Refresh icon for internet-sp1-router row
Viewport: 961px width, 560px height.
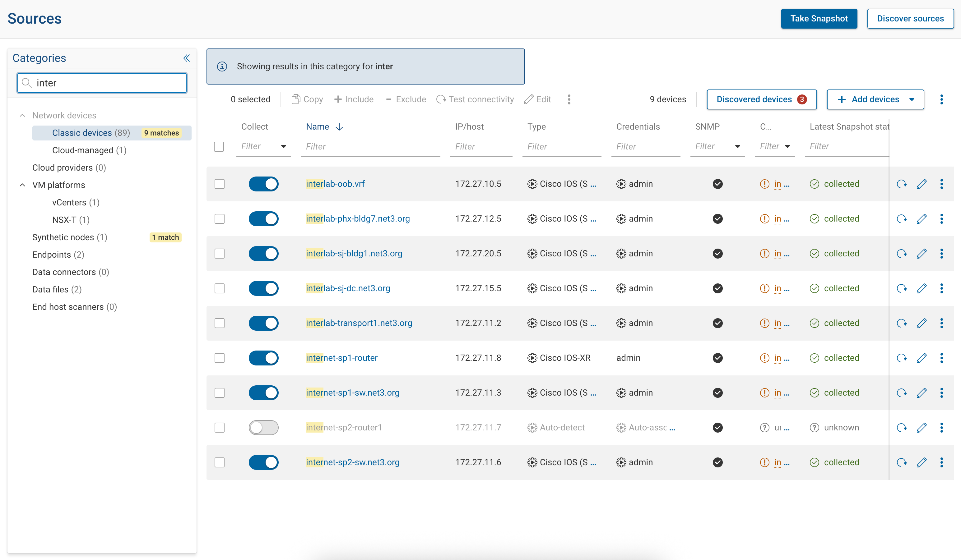902,358
